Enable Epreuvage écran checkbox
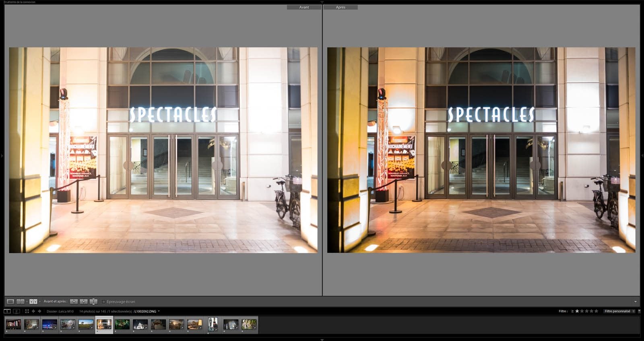 (104, 302)
